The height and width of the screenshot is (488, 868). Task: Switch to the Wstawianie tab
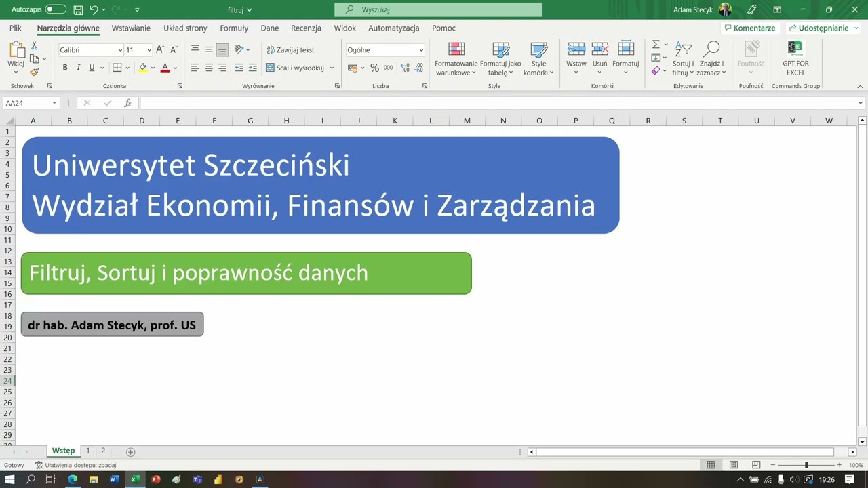tap(131, 28)
